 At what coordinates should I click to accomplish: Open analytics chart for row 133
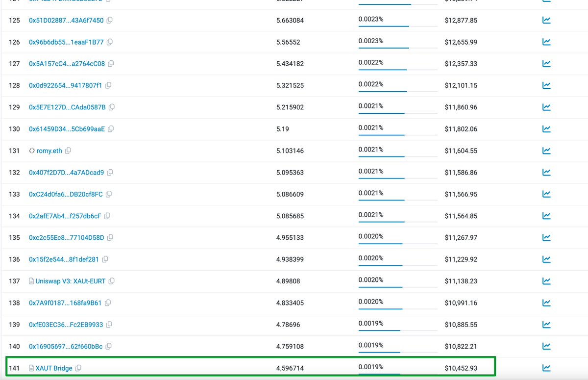click(546, 194)
